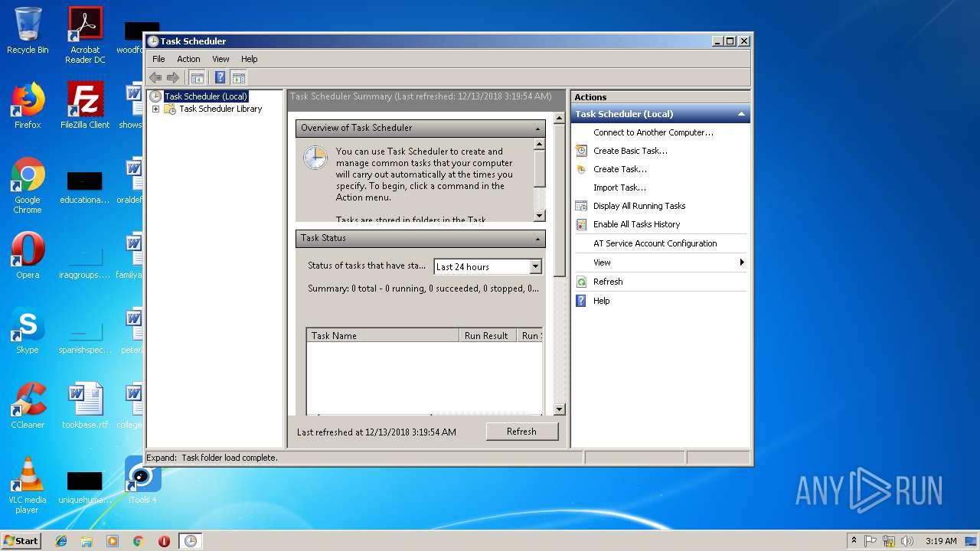Open the VLC media player desktop shortcut
This screenshot has height=551, width=980.
[x=28, y=485]
